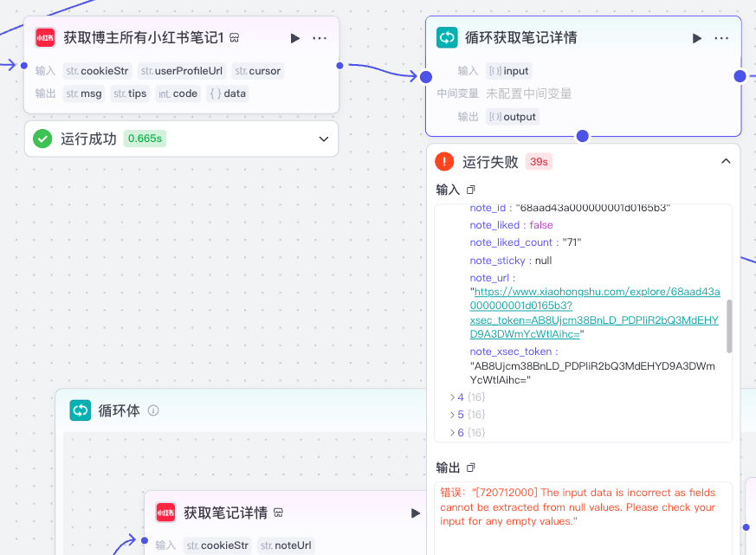Click the output tag of 循环获取笔记详情

pos(513,117)
